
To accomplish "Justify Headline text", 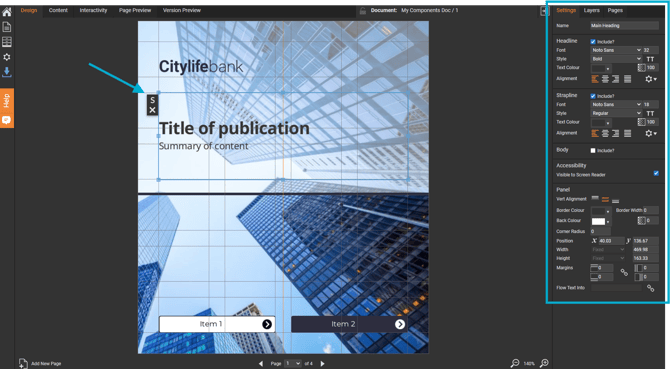I will pos(627,79).
